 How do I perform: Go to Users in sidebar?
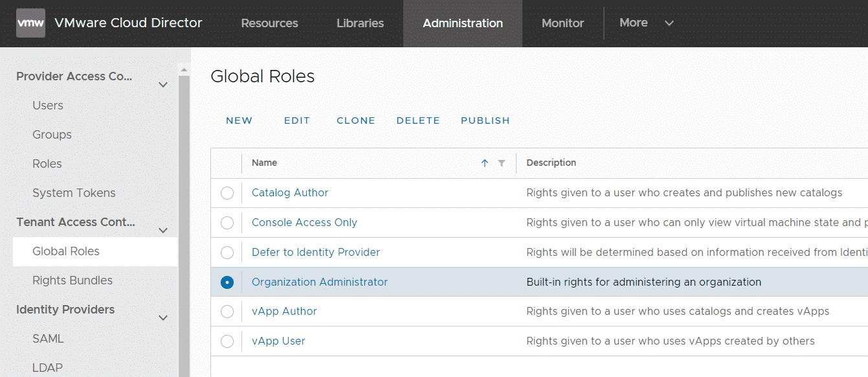[x=48, y=106]
